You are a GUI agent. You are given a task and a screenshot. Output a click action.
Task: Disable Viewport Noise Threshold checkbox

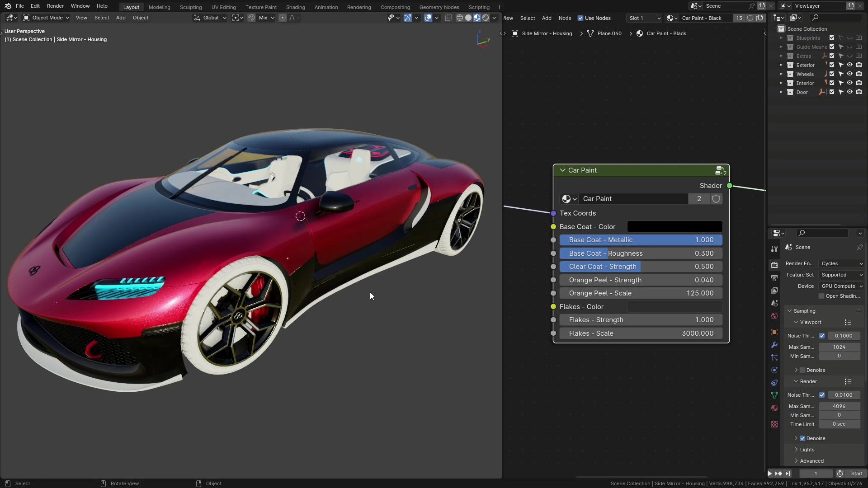[x=822, y=336]
